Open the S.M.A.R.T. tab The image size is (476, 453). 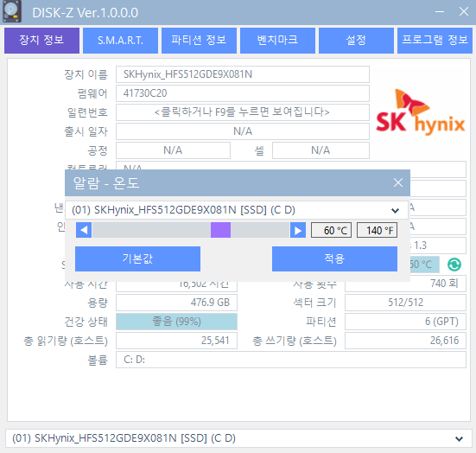121,41
